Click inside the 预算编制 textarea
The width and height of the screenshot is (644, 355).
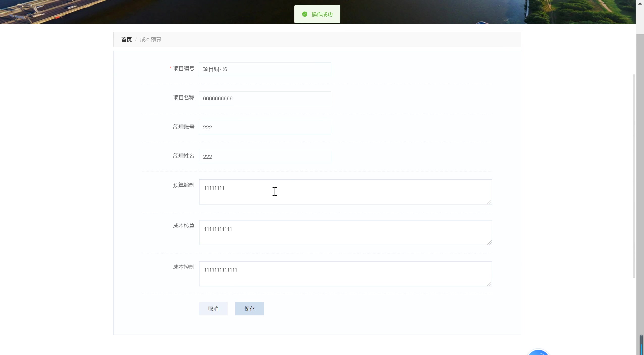[345, 192]
